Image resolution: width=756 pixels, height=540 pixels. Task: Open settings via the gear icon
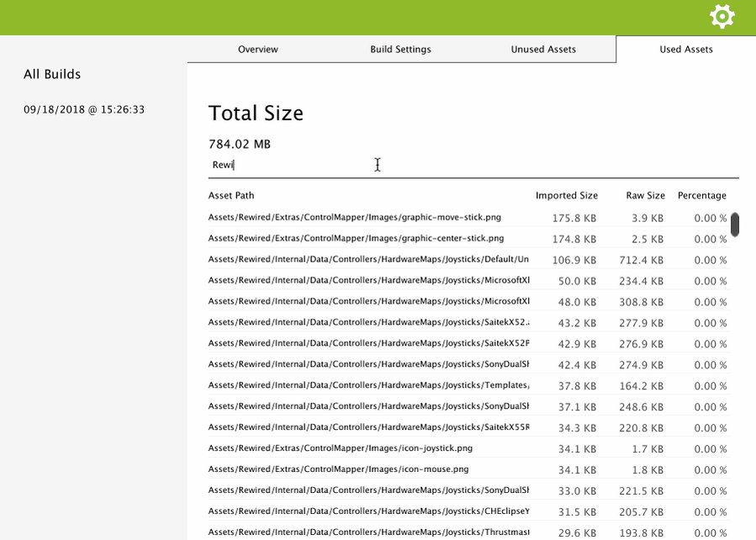click(722, 16)
